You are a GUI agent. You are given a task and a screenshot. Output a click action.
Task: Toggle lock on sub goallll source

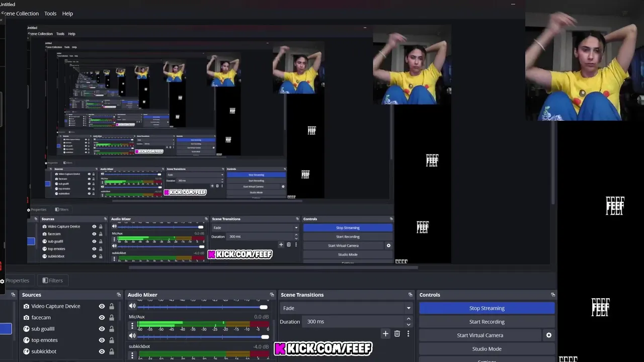111,329
